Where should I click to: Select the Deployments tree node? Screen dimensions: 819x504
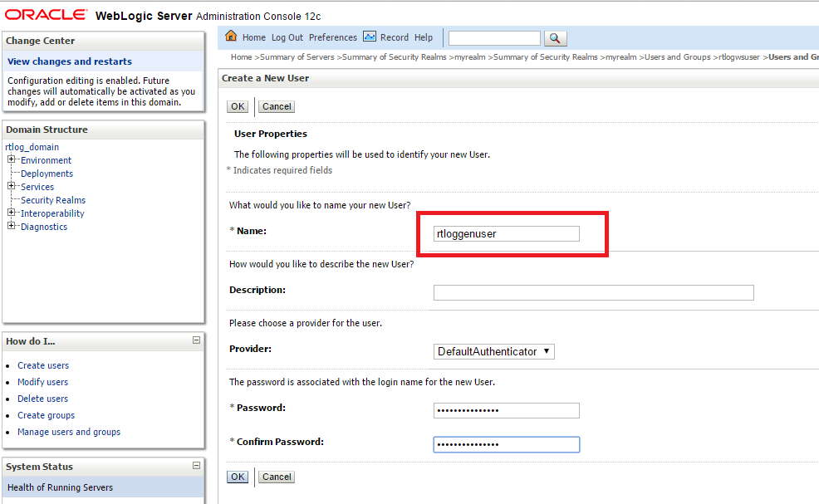(47, 173)
